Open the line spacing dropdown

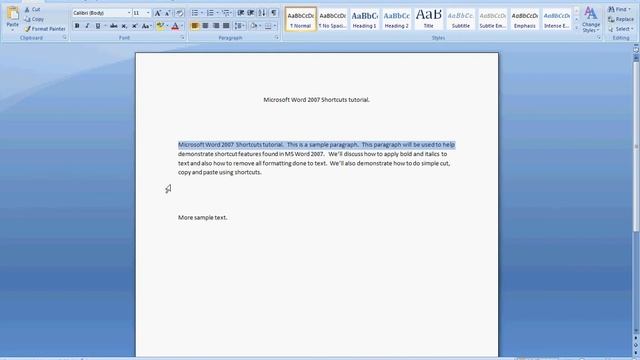[x=240, y=26]
